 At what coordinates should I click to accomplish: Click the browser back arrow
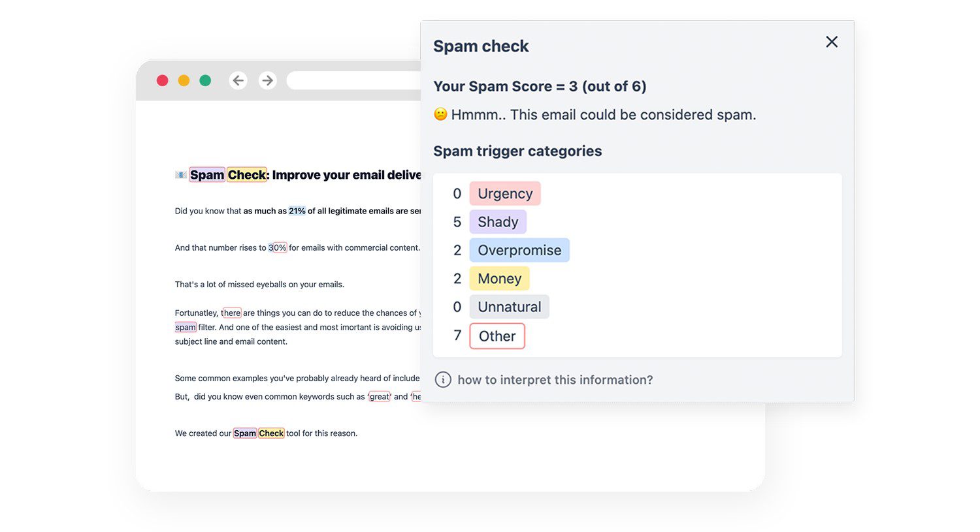coord(238,80)
